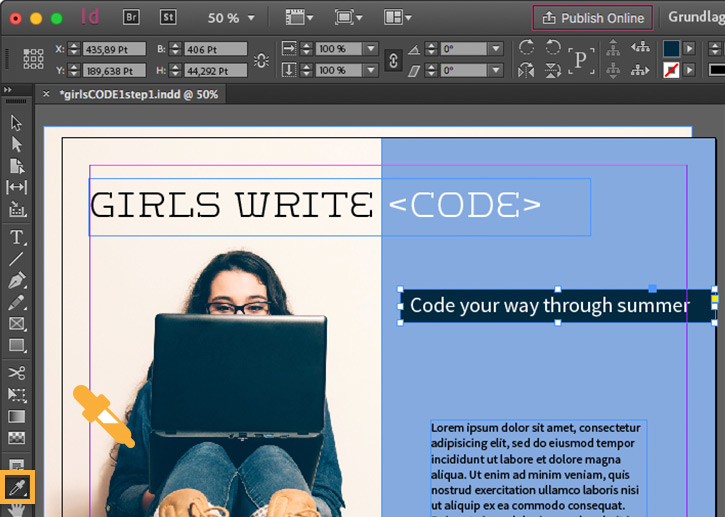Screen dimensions: 725x517
Task: Open the stroke color options arrow
Action: (689, 70)
